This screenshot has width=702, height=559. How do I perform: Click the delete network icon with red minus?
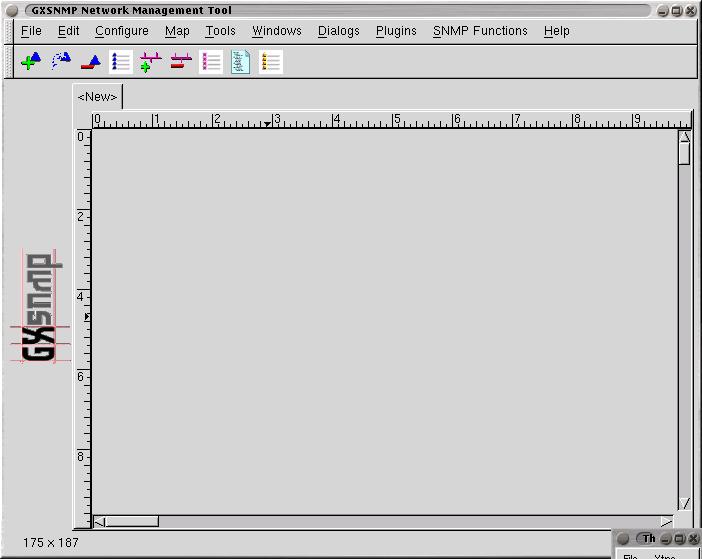[x=181, y=62]
